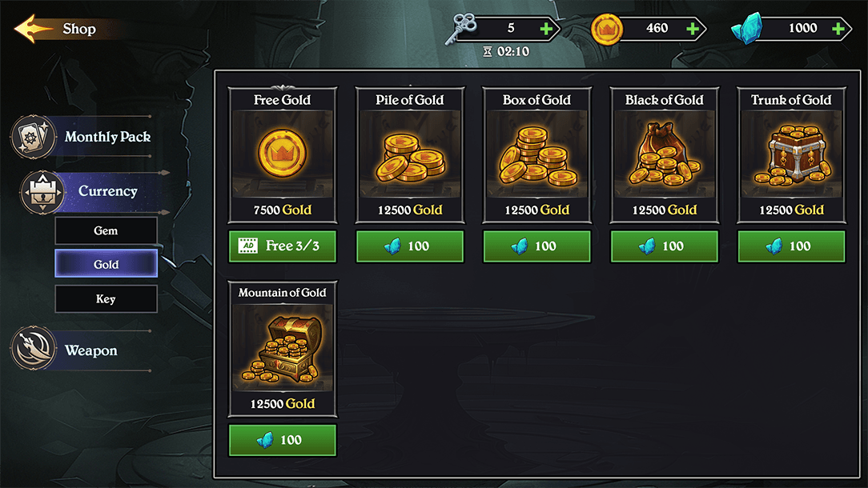Click the Weapon category emblem icon
The image size is (868, 488).
[x=33, y=350]
